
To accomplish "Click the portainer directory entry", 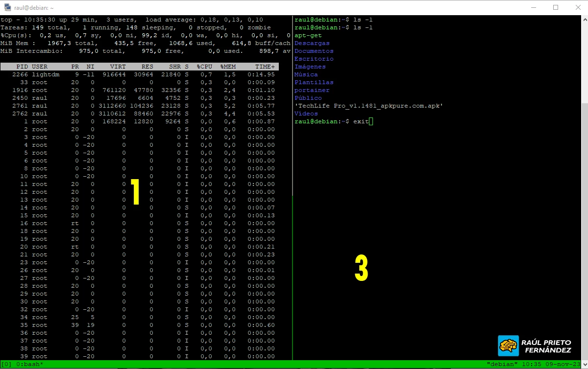I will click(x=312, y=90).
